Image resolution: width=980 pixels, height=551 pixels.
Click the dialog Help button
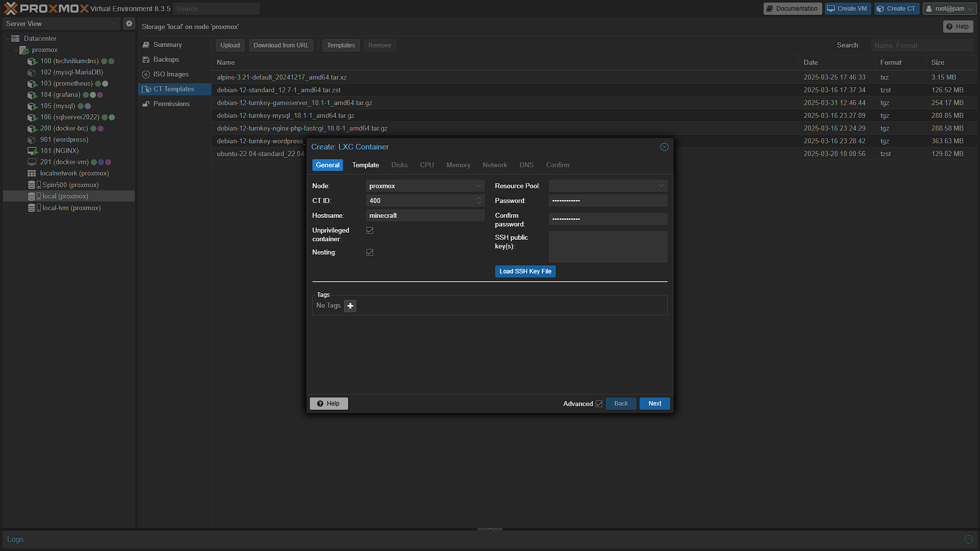[329, 404]
